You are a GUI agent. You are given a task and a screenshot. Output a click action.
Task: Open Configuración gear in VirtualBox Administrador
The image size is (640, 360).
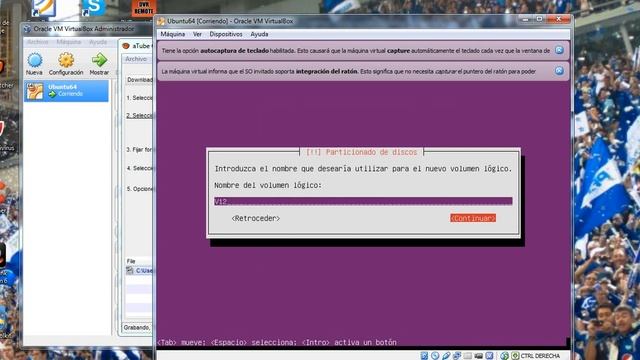pos(66,60)
